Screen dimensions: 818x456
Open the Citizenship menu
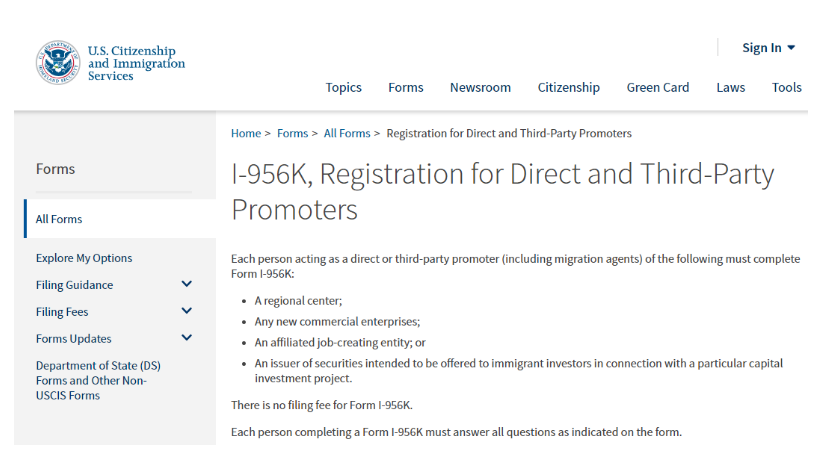click(x=568, y=88)
